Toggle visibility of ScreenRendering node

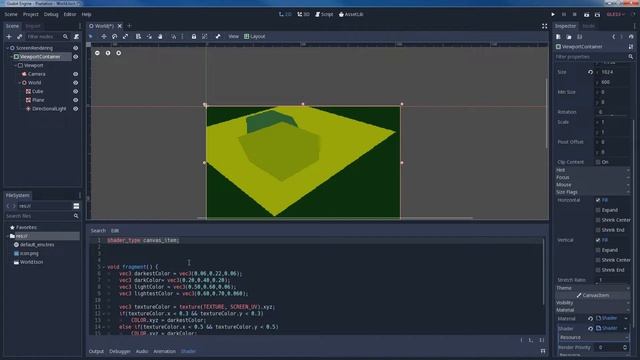(76, 48)
